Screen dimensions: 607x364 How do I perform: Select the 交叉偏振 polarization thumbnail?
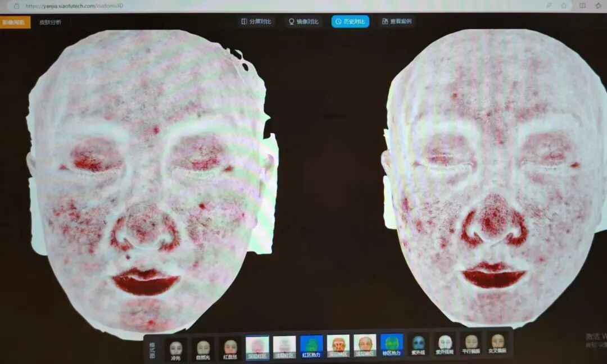[497, 343]
